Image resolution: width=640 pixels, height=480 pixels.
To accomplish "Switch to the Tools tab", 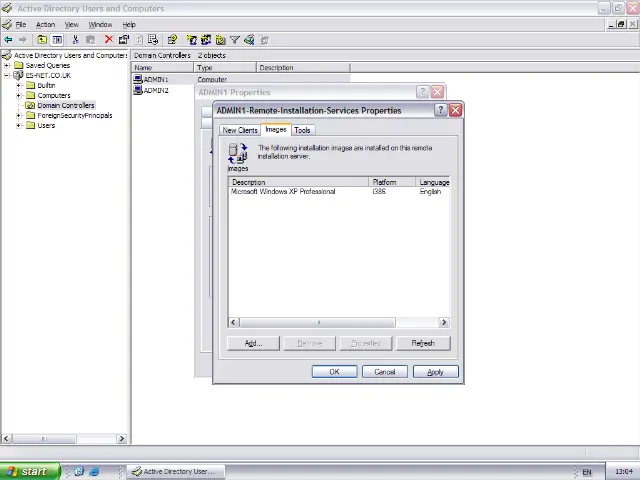I will point(302,130).
